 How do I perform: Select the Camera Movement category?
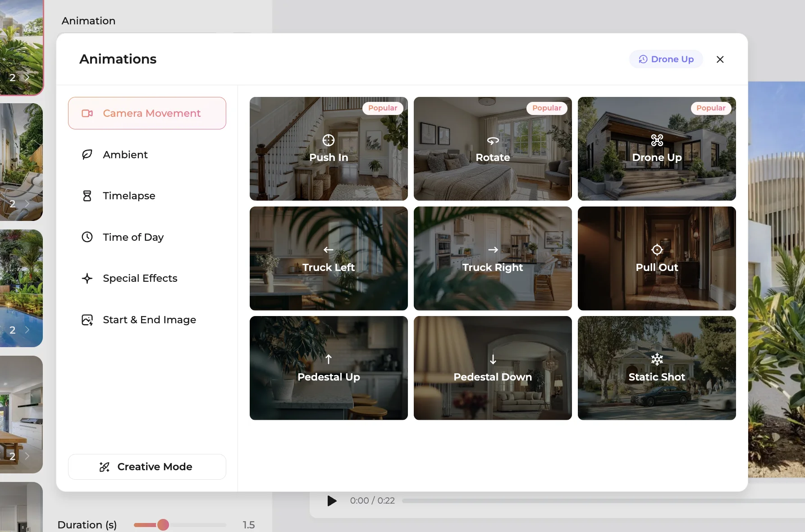pos(147,113)
